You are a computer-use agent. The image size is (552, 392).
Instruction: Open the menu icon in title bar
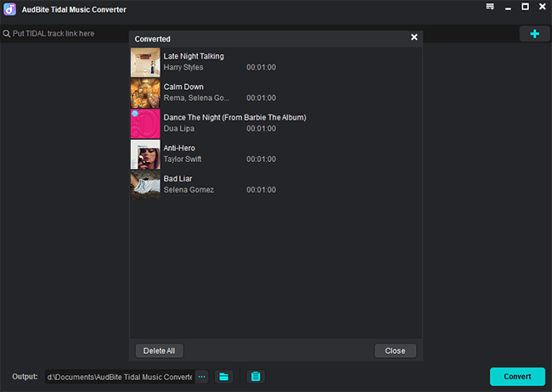point(490,8)
